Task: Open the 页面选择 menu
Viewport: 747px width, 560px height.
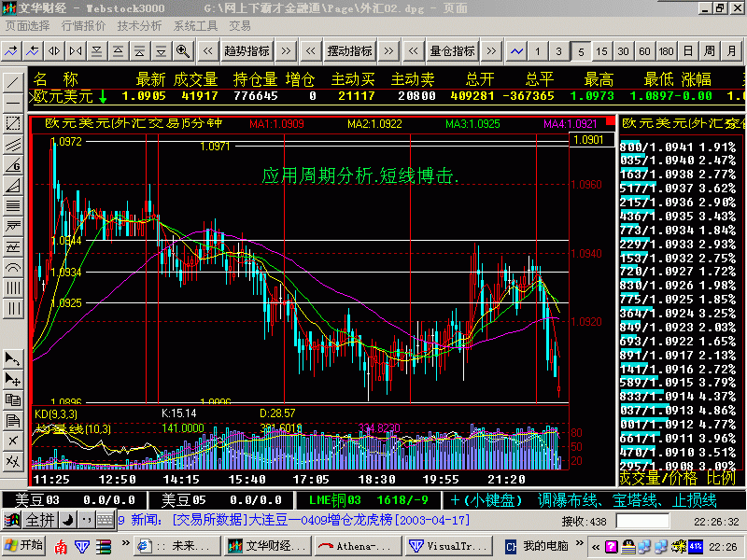Action: pos(28,26)
